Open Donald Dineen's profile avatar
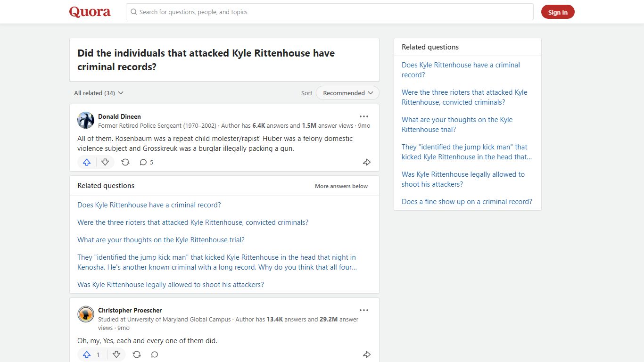The width and height of the screenshot is (644, 362). [x=86, y=120]
